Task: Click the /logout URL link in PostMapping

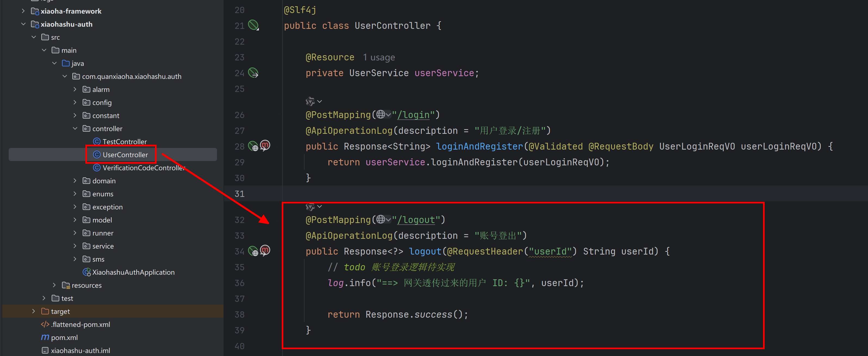Action: point(417,220)
